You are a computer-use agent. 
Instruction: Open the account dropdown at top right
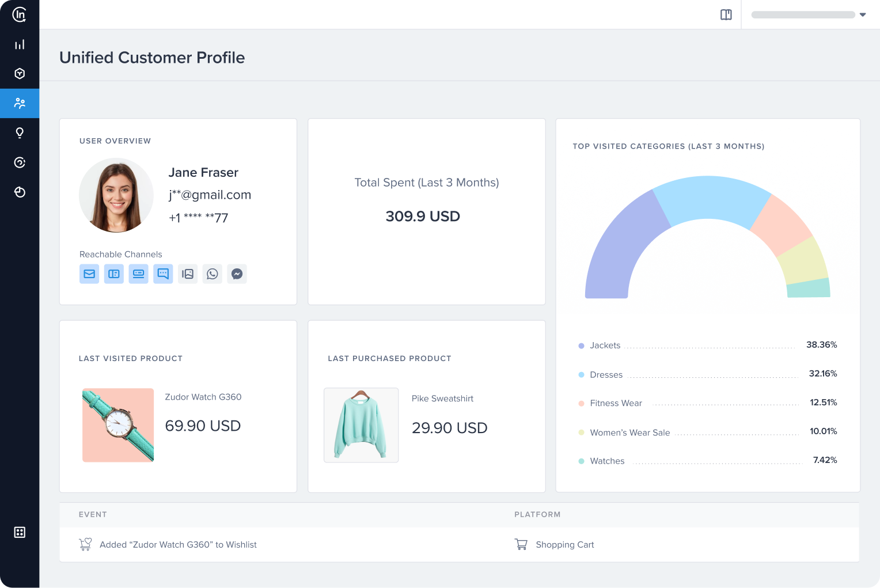pyautogui.click(x=862, y=14)
